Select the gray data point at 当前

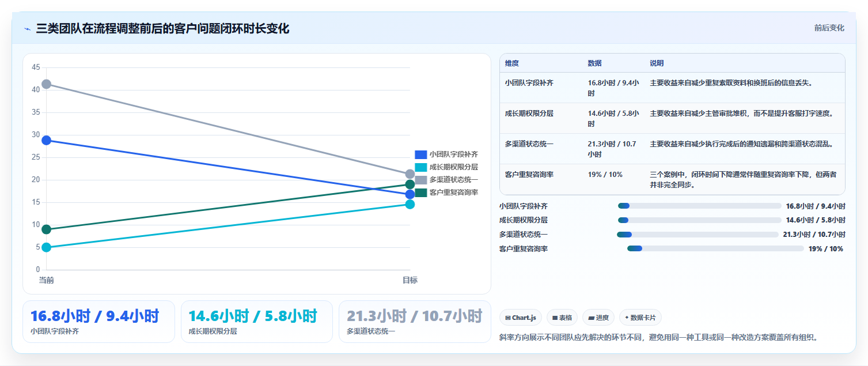click(46, 84)
